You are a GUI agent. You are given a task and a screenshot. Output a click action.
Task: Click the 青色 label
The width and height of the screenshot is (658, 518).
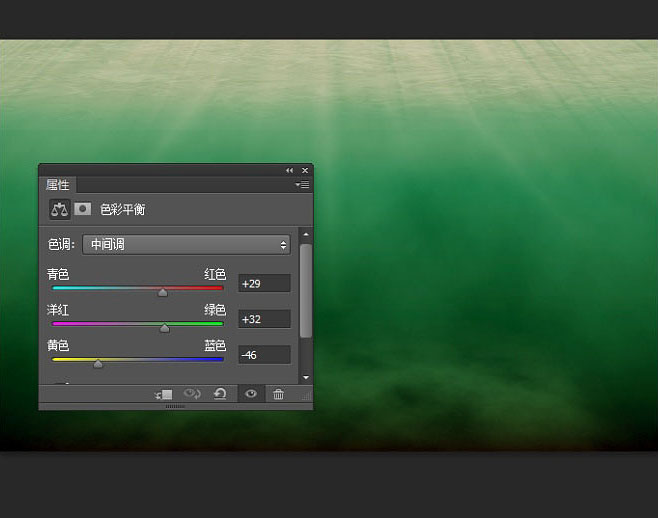coord(58,274)
